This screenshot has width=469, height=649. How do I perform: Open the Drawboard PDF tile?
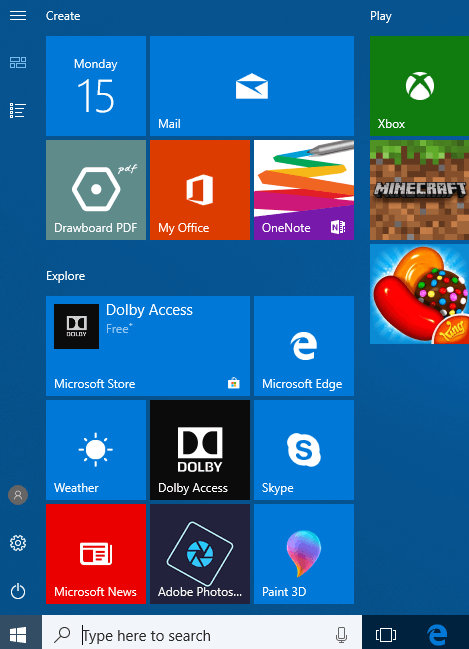coord(96,190)
